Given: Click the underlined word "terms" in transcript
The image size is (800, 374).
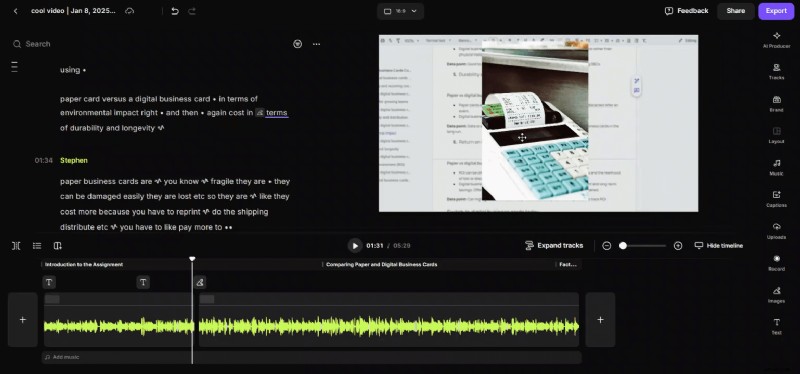Looking at the screenshot, I should pyautogui.click(x=277, y=113).
